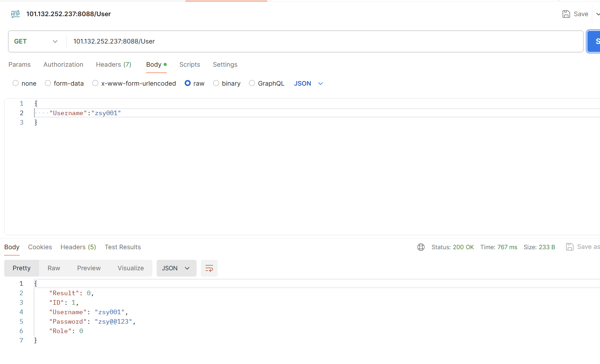This screenshot has width=600, height=364.
Task: Select the none body option
Action: [x=24, y=84]
